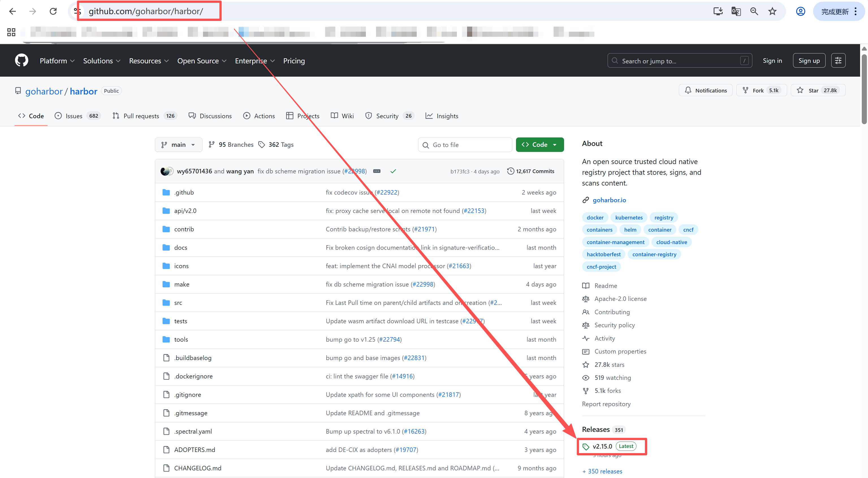The image size is (868, 478).
Task: Click the docker topic tag
Action: (595, 218)
